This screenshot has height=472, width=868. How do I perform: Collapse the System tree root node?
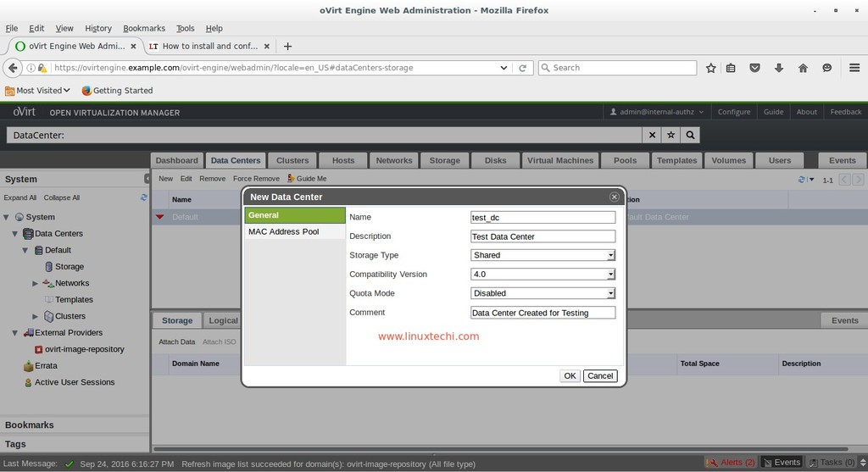6,218
